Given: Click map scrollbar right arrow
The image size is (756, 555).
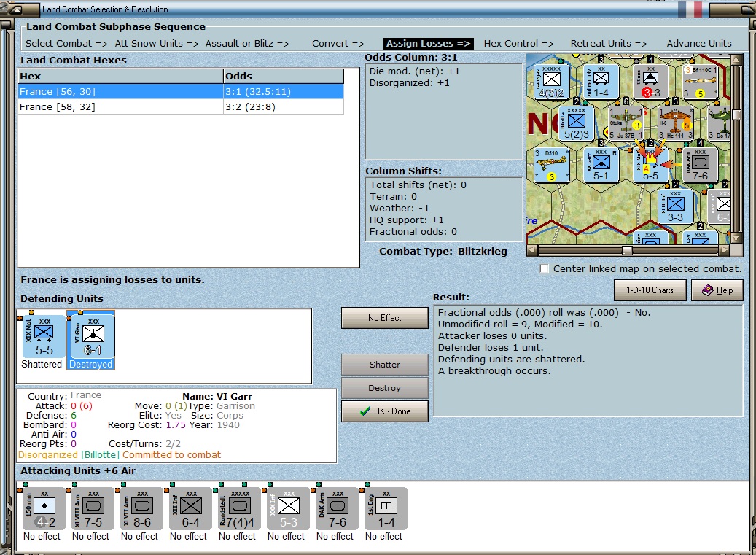Looking at the screenshot, I should [724, 250].
